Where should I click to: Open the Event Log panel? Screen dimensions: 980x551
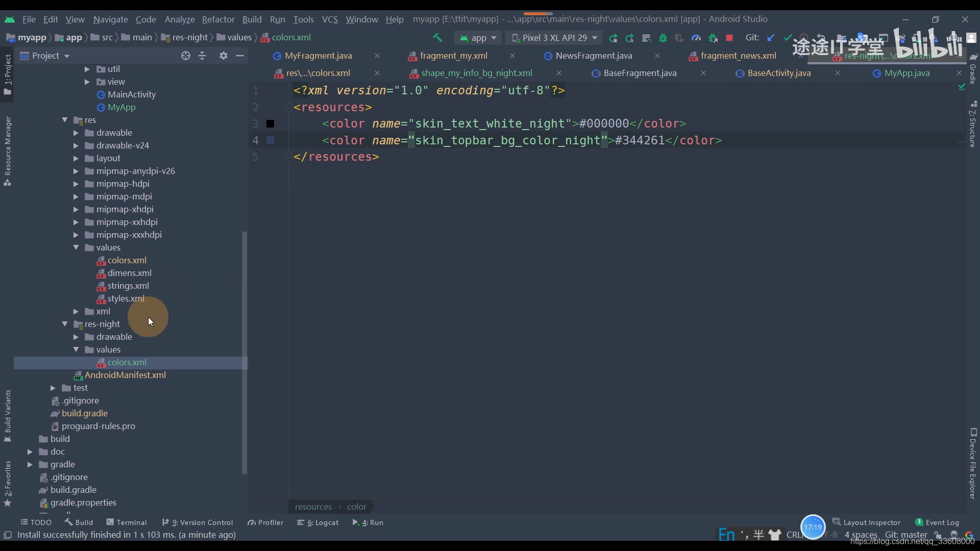(x=937, y=522)
